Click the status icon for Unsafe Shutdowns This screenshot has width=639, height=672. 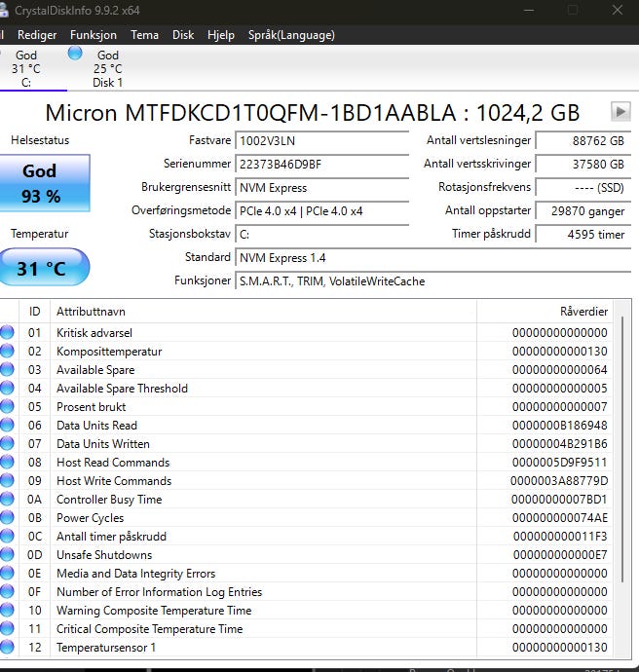click(7, 554)
